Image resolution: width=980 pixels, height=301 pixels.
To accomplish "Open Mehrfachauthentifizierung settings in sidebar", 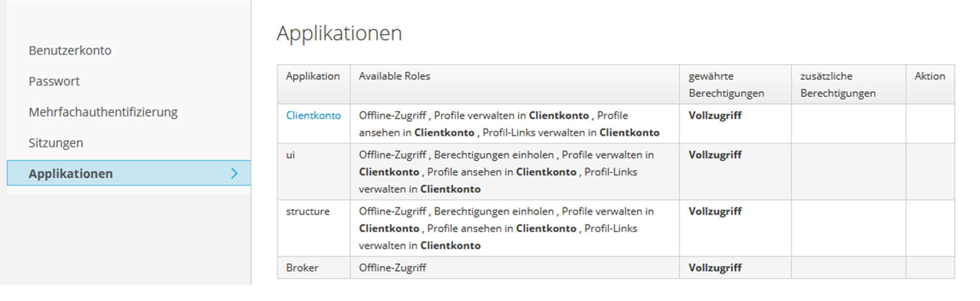I will pyautogui.click(x=103, y=112).
